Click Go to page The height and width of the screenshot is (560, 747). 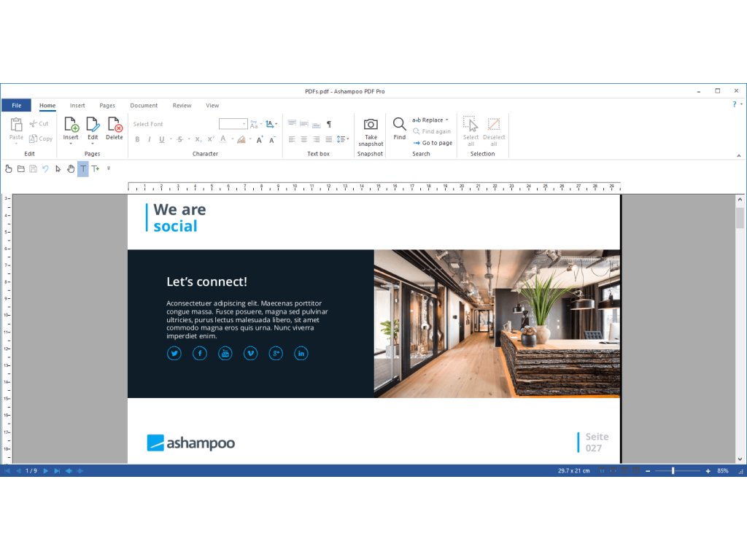[x=436, y=143]
